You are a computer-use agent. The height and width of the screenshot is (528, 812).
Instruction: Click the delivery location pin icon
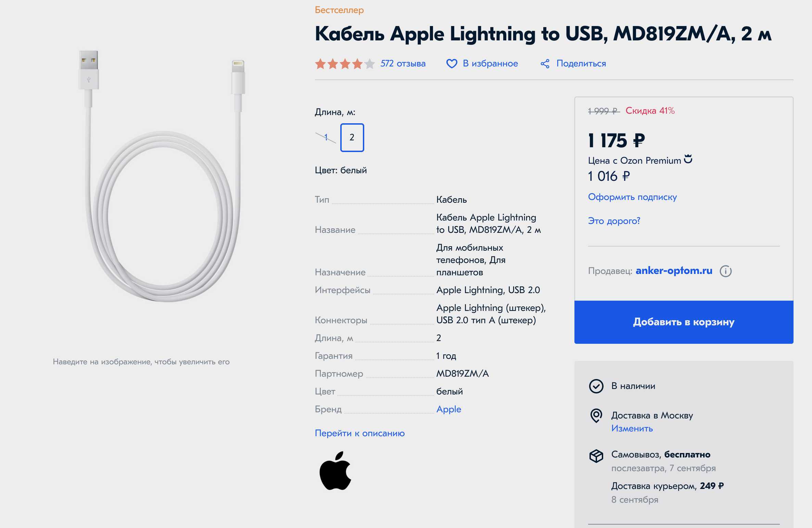pos(596,416)
